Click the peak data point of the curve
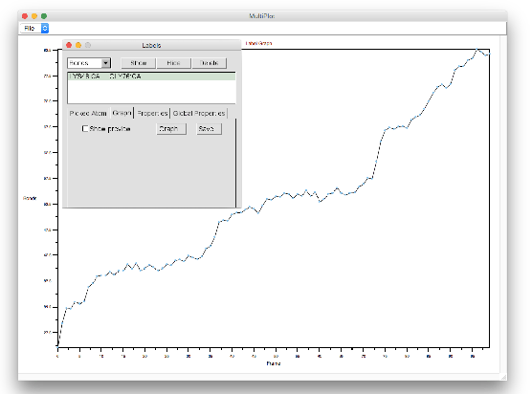This screenshot has width=532, height=394. click(477, 50)
